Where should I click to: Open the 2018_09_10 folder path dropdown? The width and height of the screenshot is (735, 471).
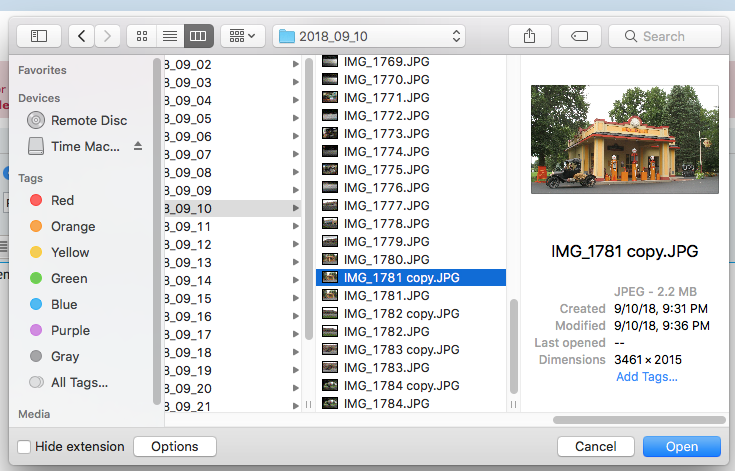click(x=371, y=36)
